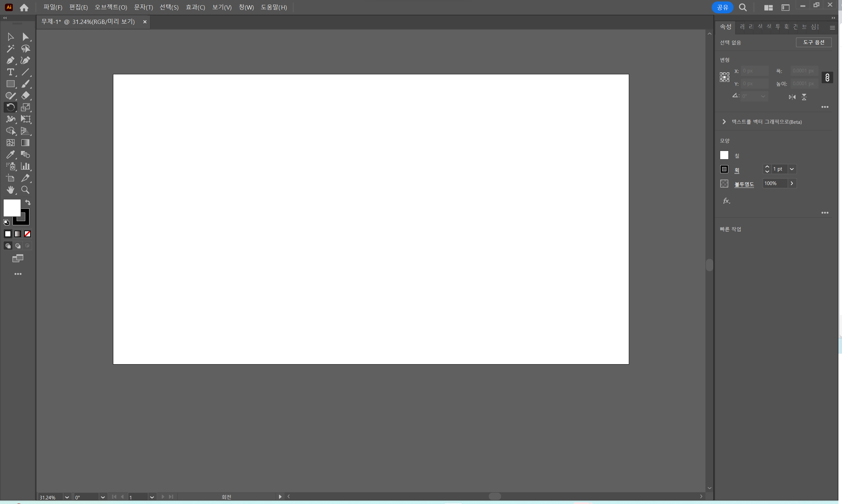Select the Magic Wand tool
This screenshot has height=504, width=842.
(x=10, y=48)
